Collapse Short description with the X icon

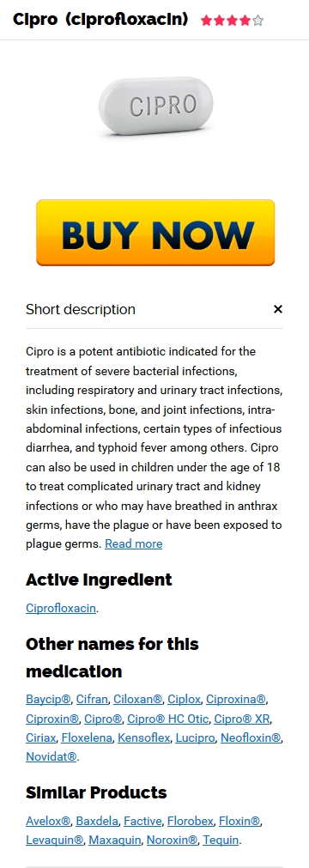[x=278, y=309]
